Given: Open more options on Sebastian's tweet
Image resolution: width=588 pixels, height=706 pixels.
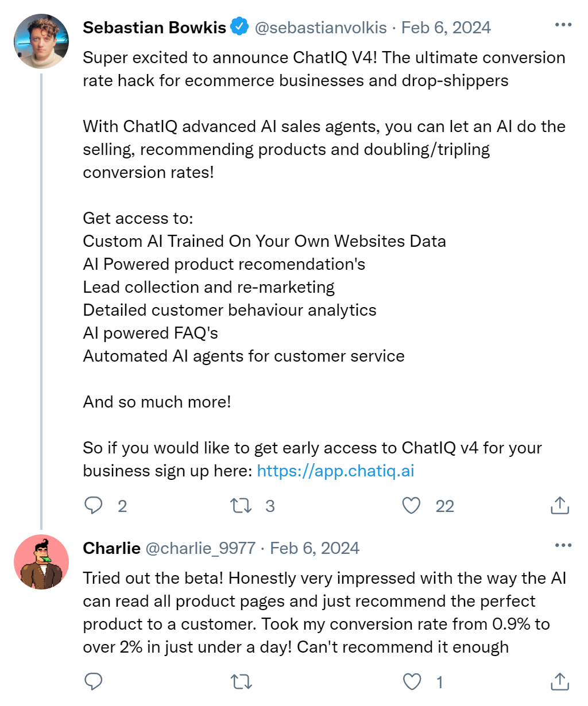Looking at the screenshot, I should (x=563, y=25).
